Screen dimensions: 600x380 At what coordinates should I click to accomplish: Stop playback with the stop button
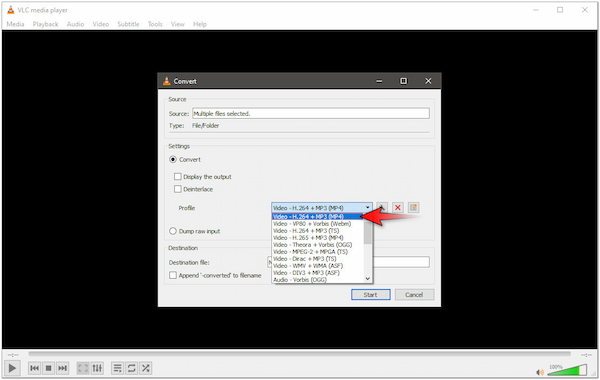point(49,368)
